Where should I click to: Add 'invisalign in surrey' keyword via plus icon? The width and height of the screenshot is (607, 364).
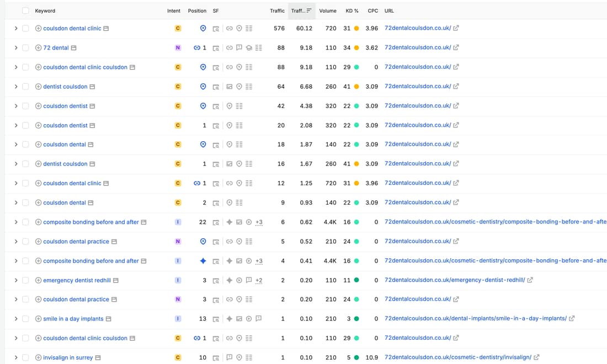click(38, 357)
